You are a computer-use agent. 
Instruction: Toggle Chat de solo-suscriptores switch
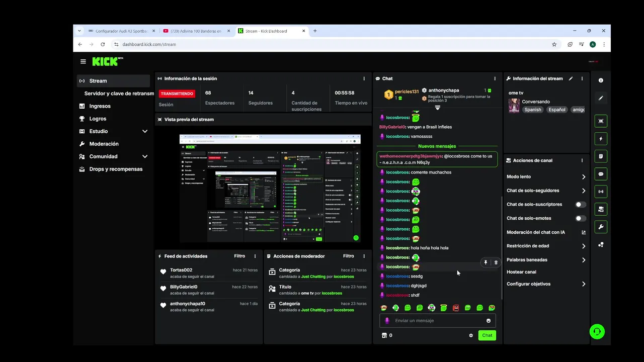(x=581, y=205)
